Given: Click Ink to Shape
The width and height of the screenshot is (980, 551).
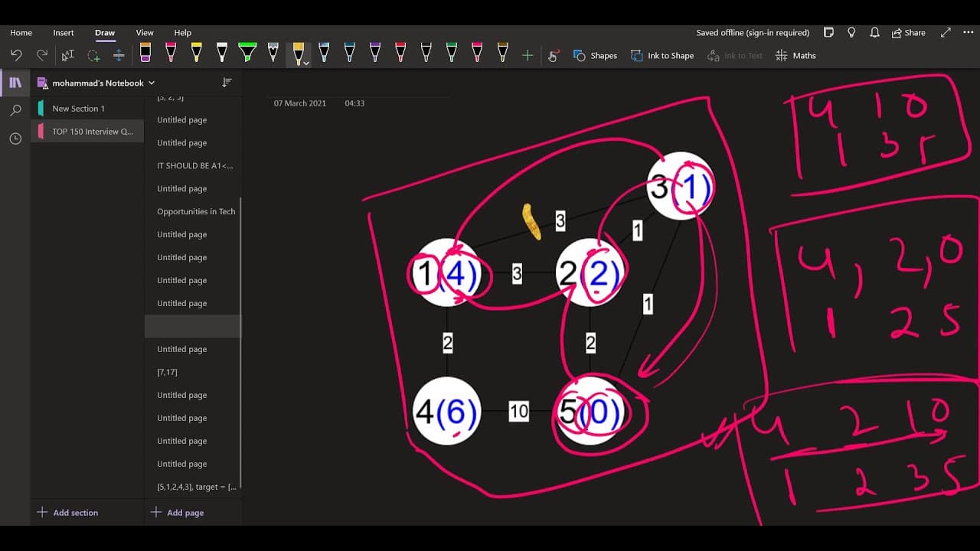Looking at the screenshot, I should [x=662, y=55].
